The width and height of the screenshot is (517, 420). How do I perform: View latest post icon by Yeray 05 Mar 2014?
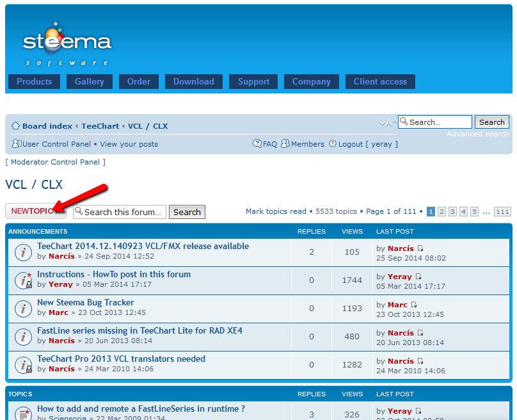[418, 276]
